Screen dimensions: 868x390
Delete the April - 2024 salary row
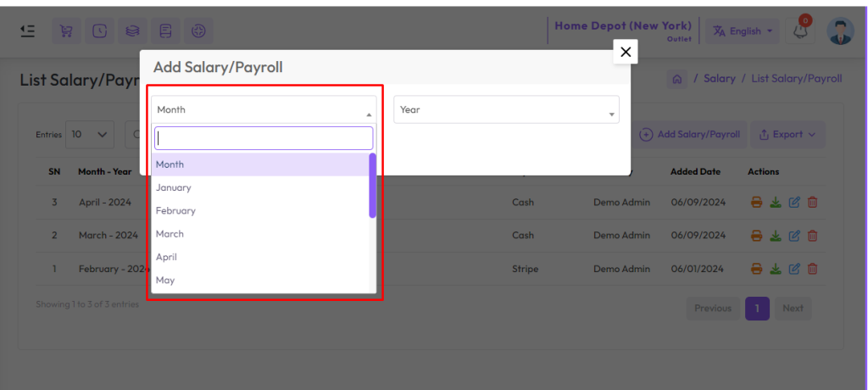tap(813, 202)
